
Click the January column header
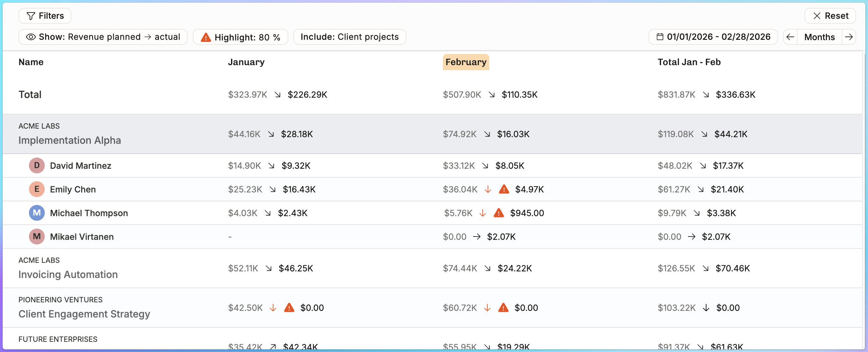(x=246, y=62)
